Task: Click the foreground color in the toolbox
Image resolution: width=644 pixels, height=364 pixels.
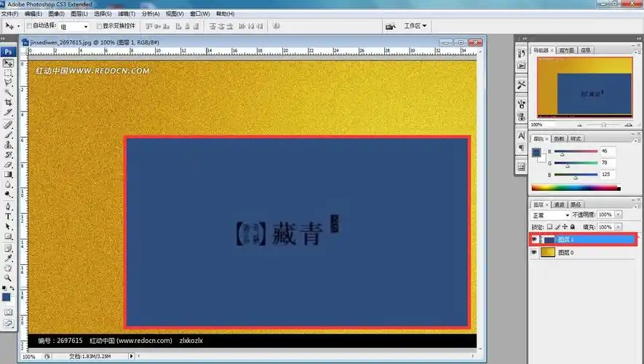Action: tap(6, 297)
